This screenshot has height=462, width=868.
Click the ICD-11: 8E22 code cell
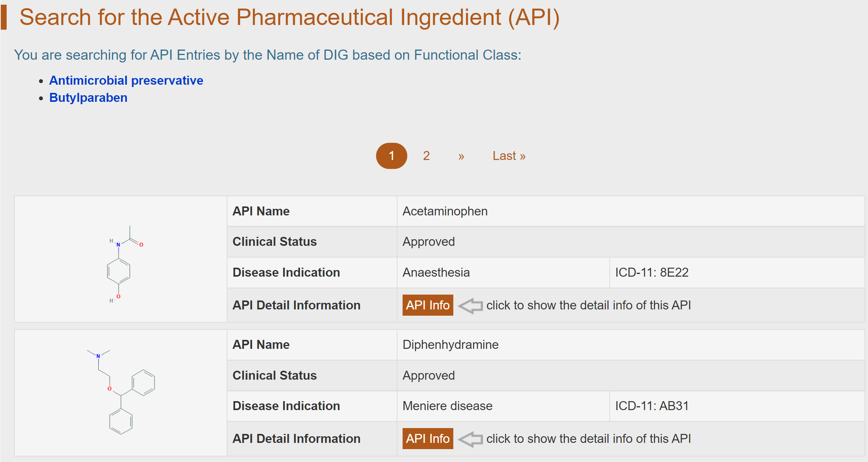[x=651, y=272]
